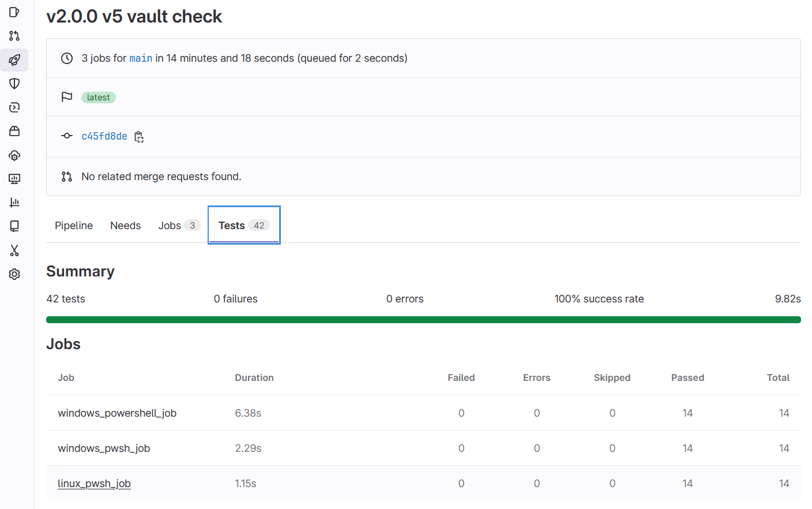Click the Skipped column header

612,378
